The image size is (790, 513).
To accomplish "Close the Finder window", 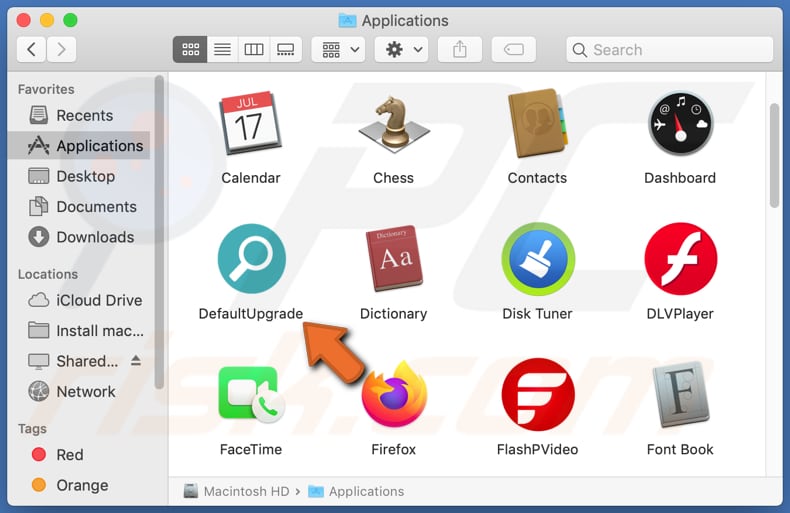I will point(23,20).
